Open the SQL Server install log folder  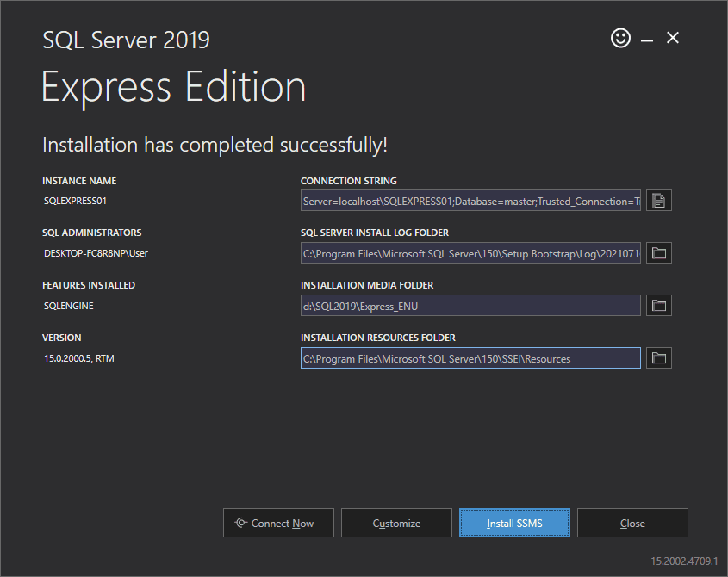point(658,252)
